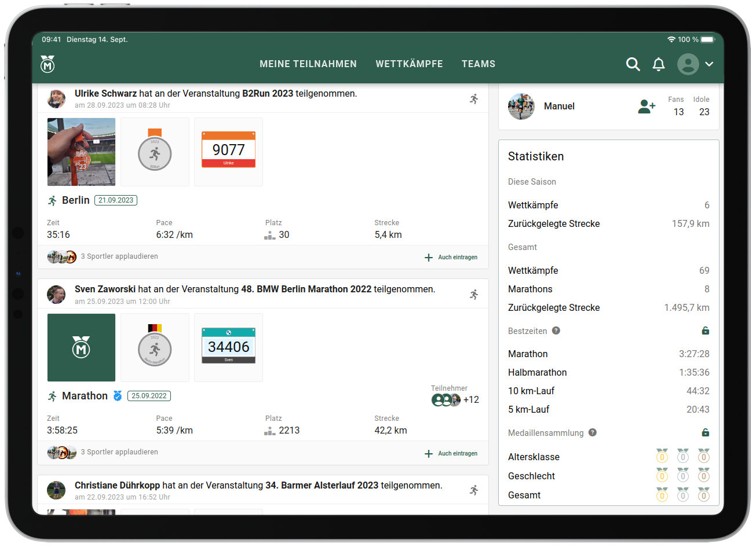The image size is (756, 547).
Task: Toggle Medaillensammlung privacy lock
Action: point(705,433)
